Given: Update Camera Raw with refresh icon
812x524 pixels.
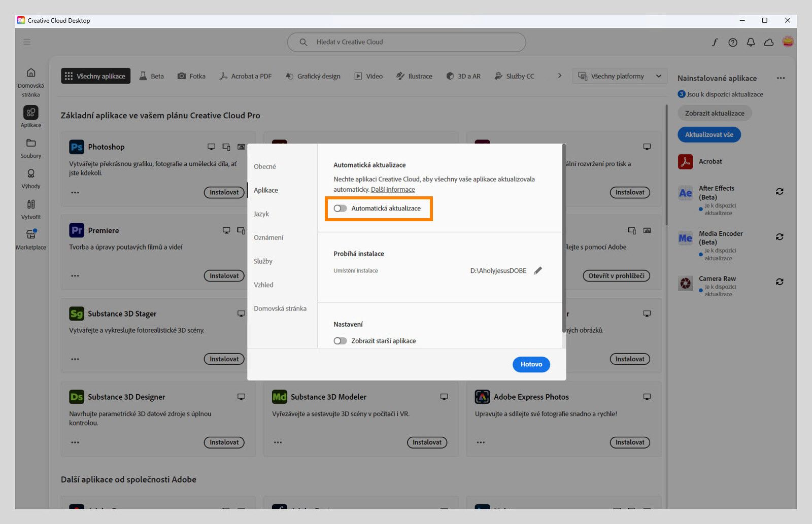Looking at the screenshot, I should click(780, 282).
